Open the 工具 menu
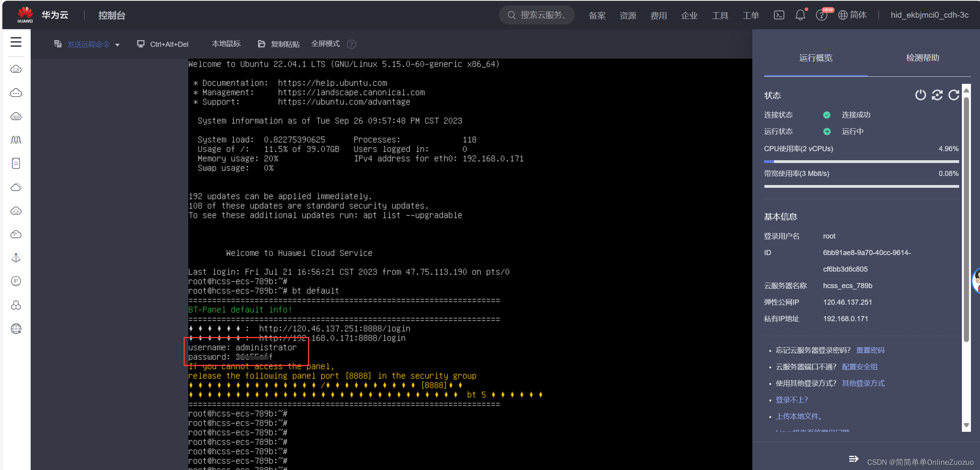980x470 pixels. pyautogui.click(x=720, y=15)
